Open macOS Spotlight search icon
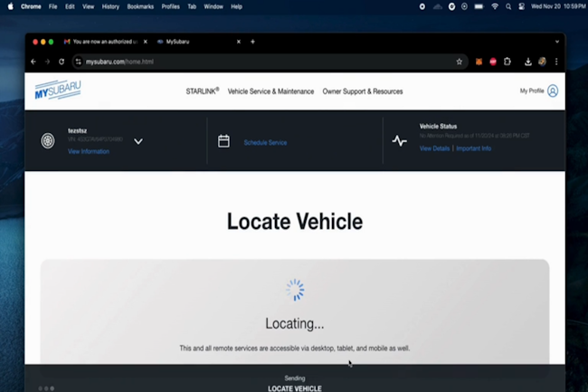588x392 pixels. pyautogui.click(x=508, y=6)
